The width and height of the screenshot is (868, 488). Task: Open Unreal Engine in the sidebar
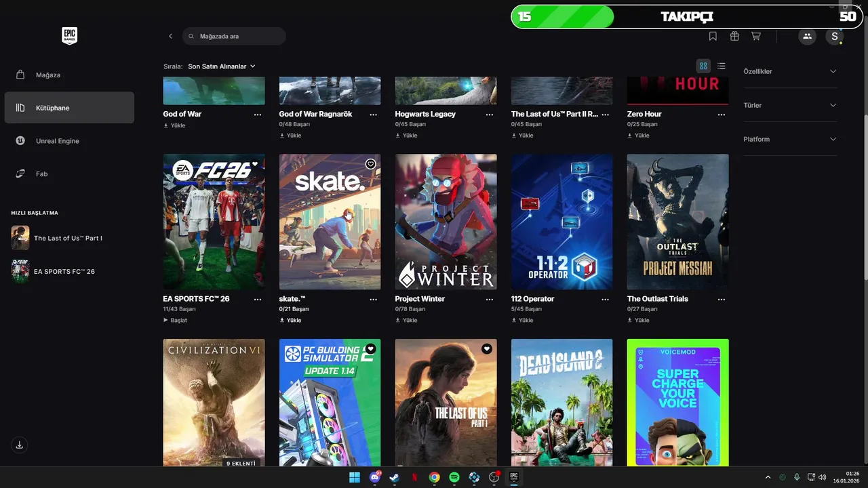pyautogui.click(x=69, y=141)
